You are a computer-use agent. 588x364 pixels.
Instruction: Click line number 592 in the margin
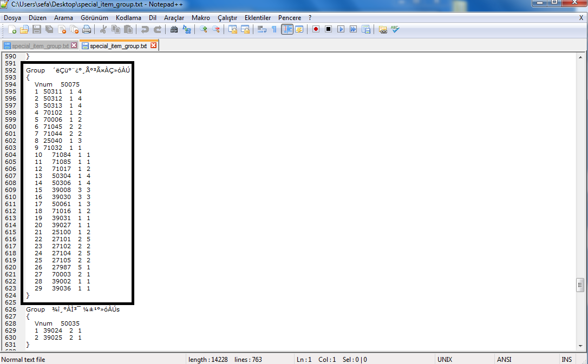(10, 70)
